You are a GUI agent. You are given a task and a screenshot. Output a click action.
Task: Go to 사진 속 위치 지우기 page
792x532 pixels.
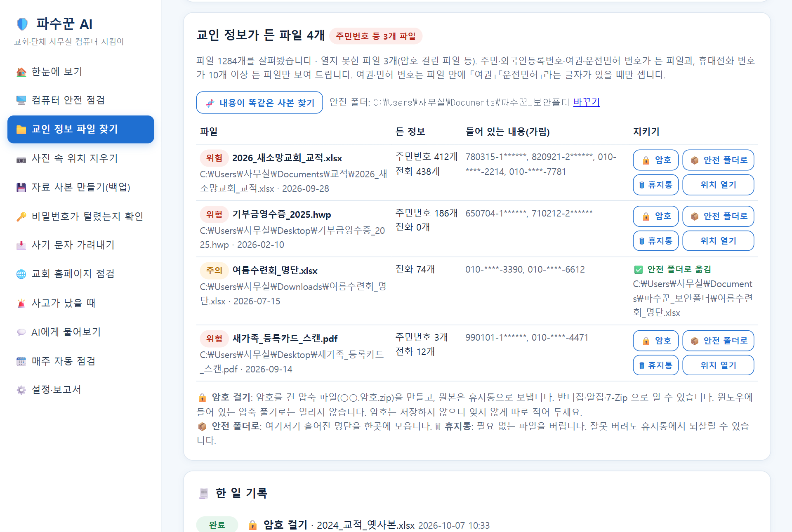[x=81, y=158]
